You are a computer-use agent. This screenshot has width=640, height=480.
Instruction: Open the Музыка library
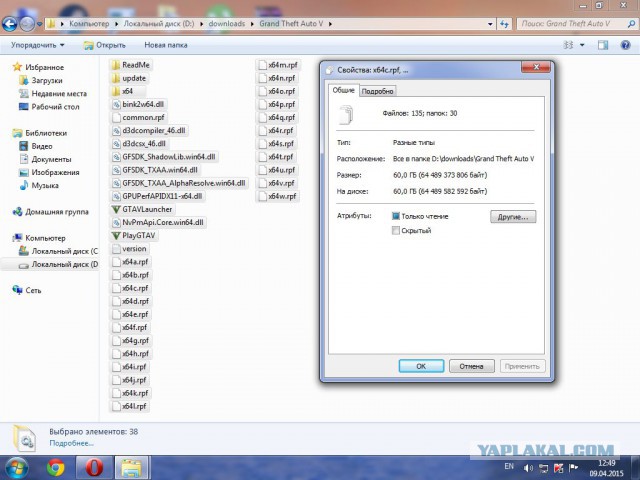point(39,185)
